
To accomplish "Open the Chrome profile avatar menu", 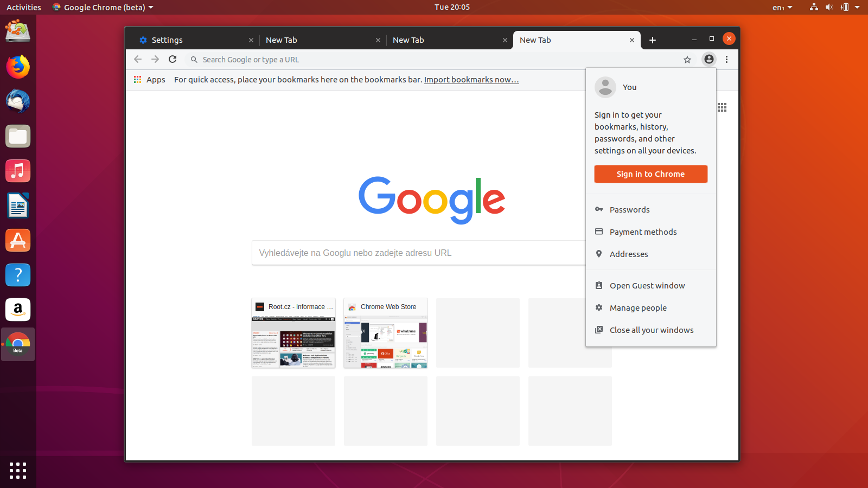I will [x=709, y=60].
